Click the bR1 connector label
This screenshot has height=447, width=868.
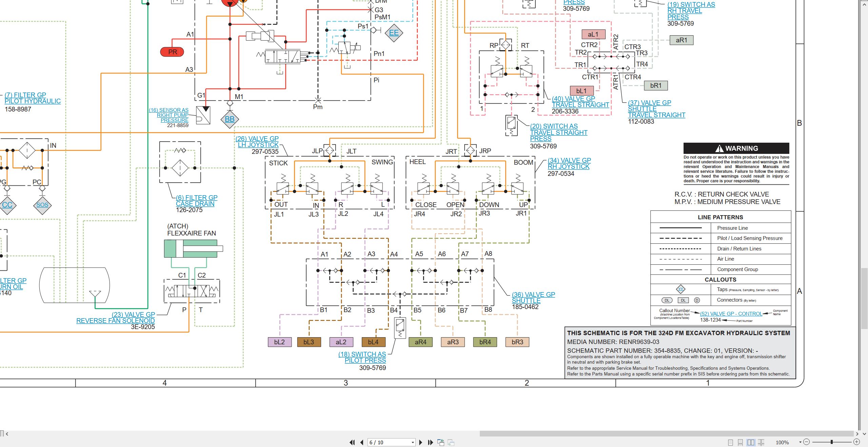[656, 85]
